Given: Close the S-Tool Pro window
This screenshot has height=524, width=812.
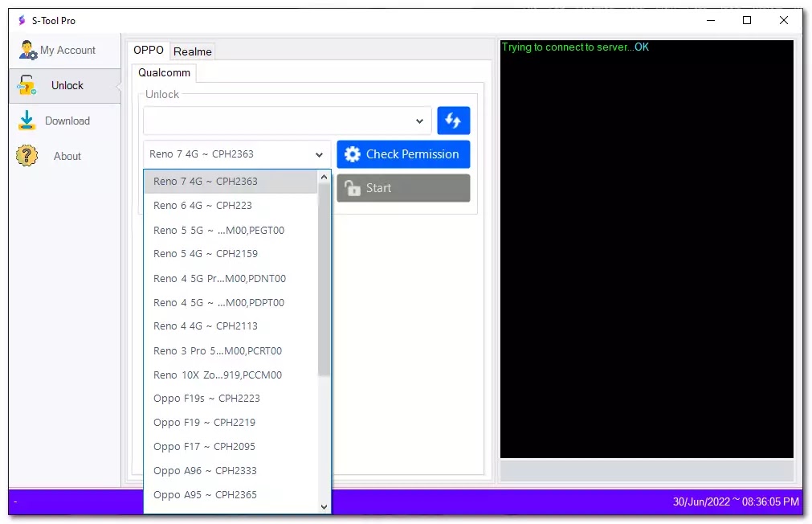Looking at the screenshot, I should [x=784, y=20].
